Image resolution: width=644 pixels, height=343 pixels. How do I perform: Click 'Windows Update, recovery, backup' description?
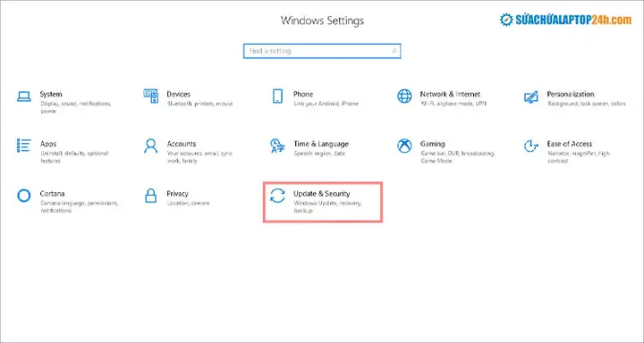tap(327, 207)
